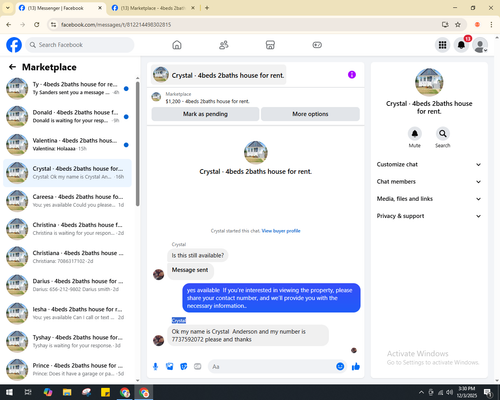Open Friends icon in top navigation
The height and width of the screenshot is (400, 500).
[x=224, y=45]
